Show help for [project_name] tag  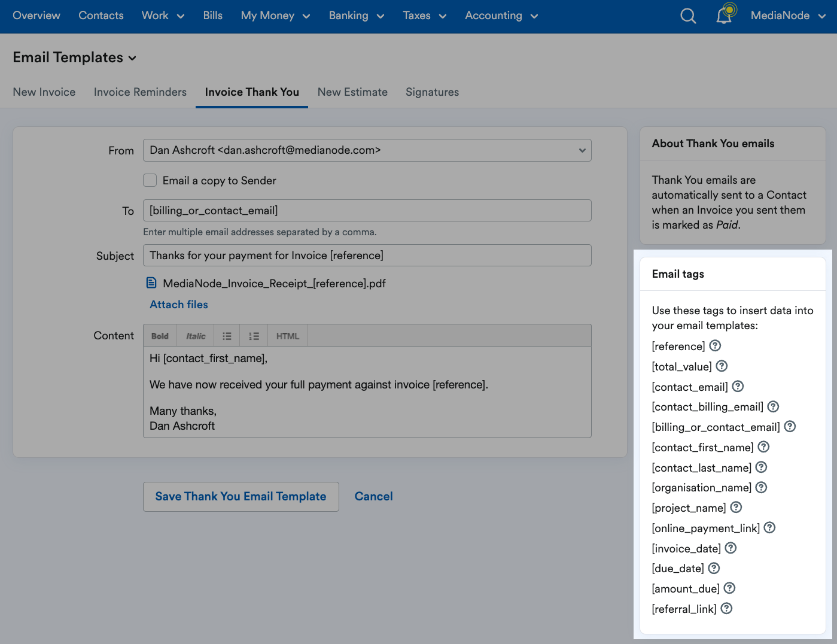coord(736,507)
